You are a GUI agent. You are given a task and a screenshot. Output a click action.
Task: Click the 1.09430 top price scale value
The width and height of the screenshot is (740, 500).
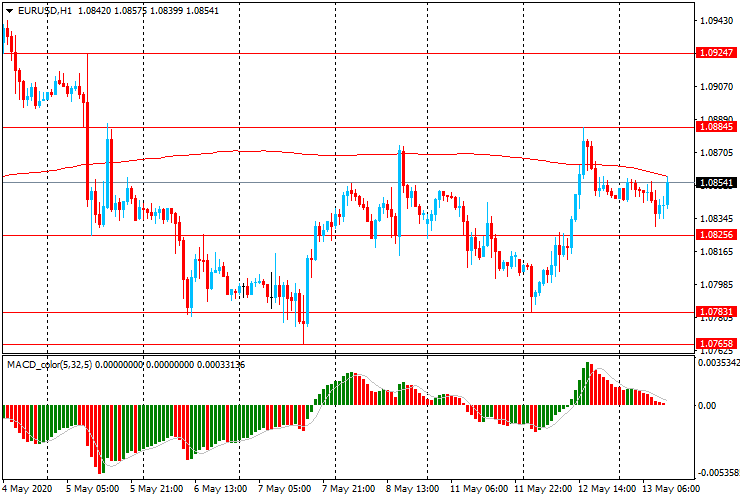click(714, 20)
